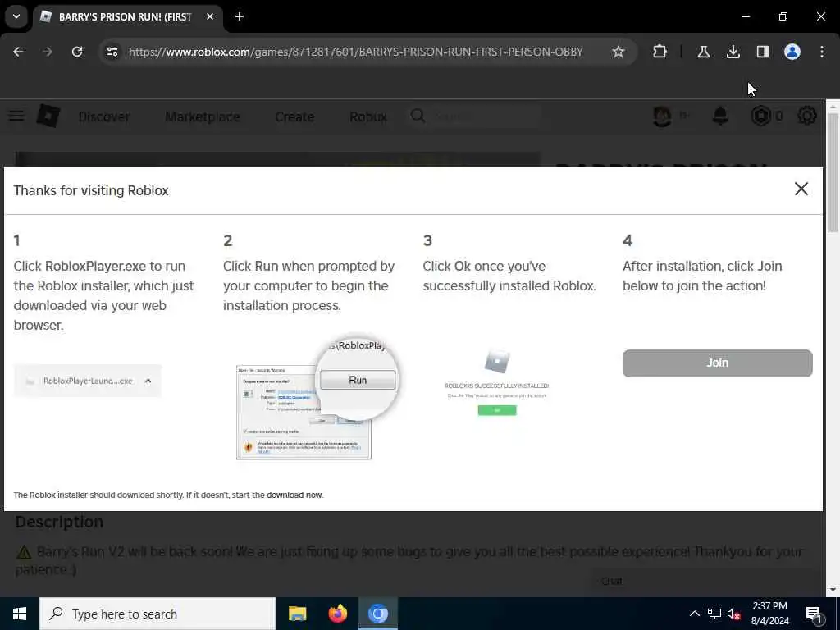
Task: Click the Roblox search field
Action: coord(473,116)
